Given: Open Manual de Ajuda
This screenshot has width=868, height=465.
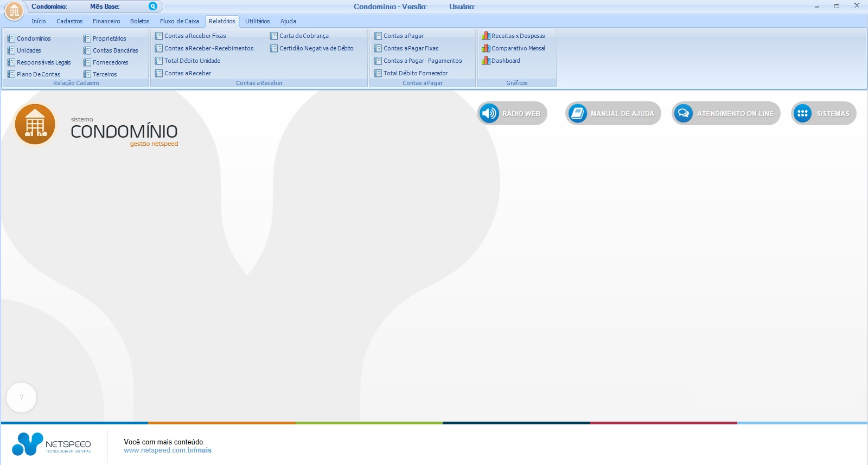Looking at the screenshot, I should pos(613,113).
